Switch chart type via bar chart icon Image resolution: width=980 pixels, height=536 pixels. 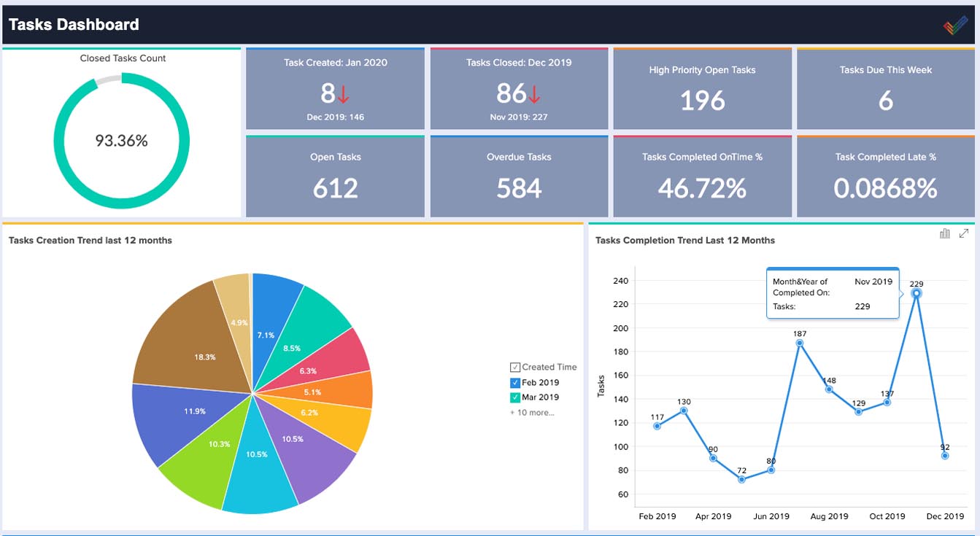coord(945,233)
